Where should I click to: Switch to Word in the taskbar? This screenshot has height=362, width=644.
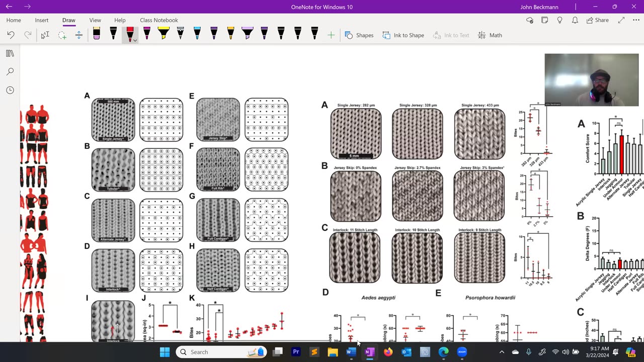pos(351,352)
